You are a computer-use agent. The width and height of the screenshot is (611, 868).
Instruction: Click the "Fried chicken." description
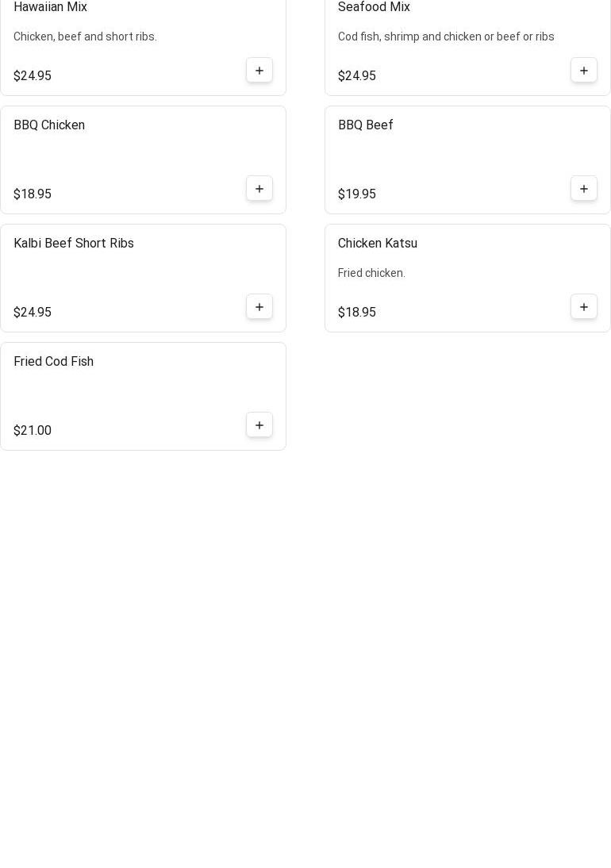(371, 274)
